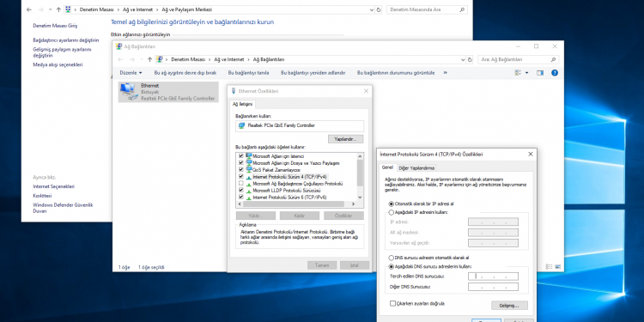The height and width of the screenshot is (322, 644).
Task: Click the change view icon in Ağ Bağlantıları
Action: [x=518, y=73]
